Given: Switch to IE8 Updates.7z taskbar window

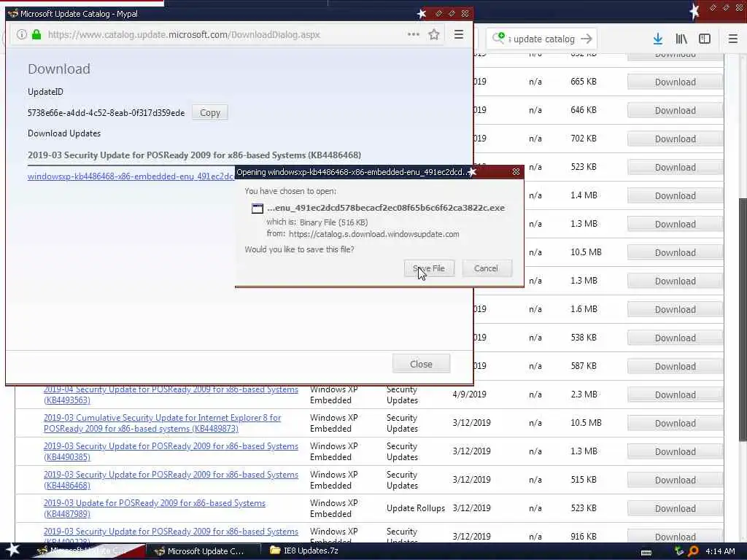Looking at the screenshot, I should point(305,551).
